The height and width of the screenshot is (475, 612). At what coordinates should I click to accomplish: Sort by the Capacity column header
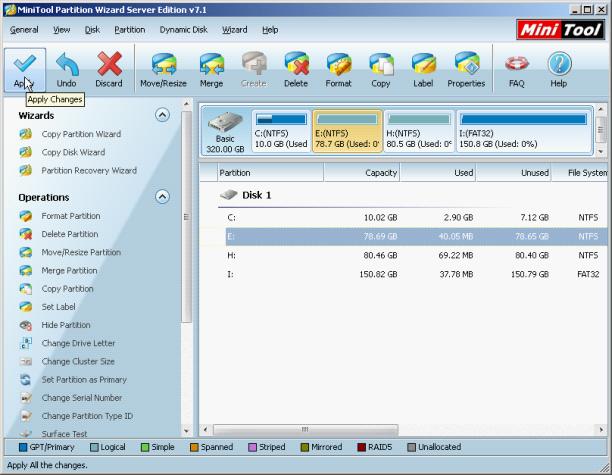(361, 173)
